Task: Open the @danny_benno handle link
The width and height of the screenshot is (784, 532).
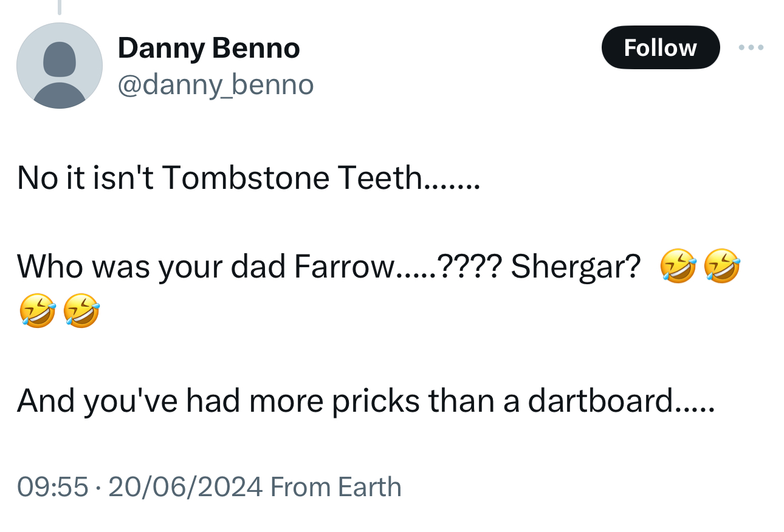Action: (215, 85)
